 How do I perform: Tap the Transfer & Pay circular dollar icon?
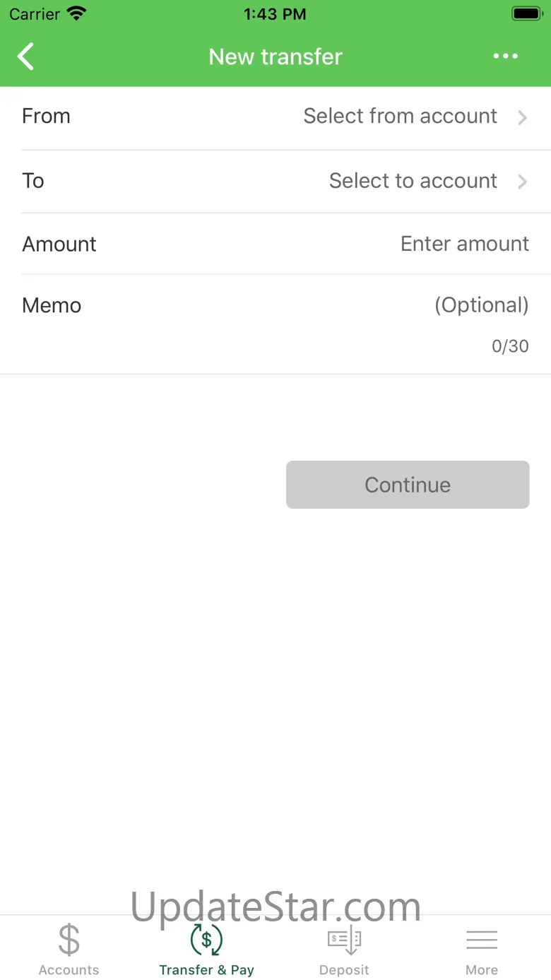click(x=206, y=940)
